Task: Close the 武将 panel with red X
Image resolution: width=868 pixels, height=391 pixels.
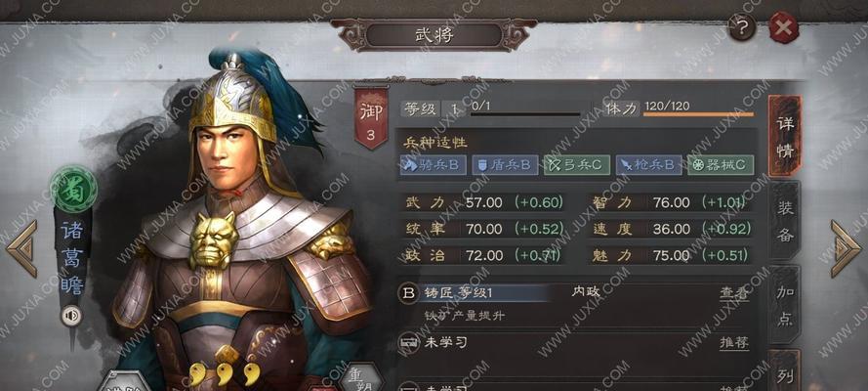Action: click(x=783, y=27)
